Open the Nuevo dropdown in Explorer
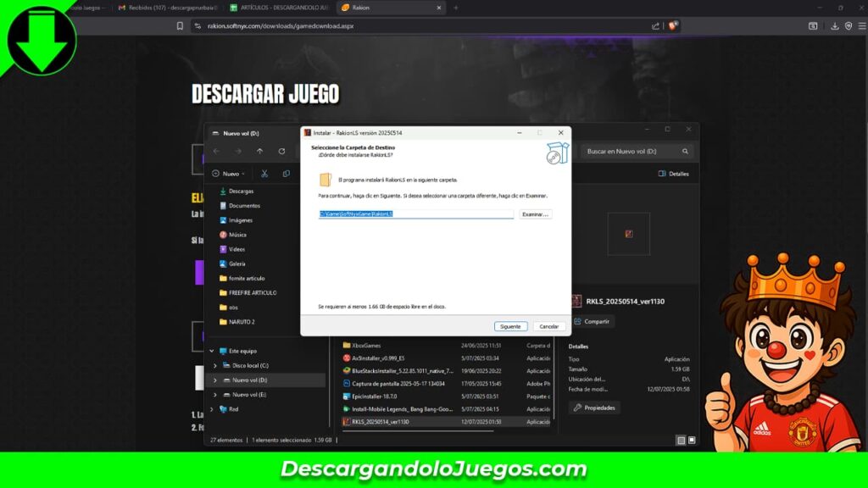868x488 pixels. (x=228, y=174)
